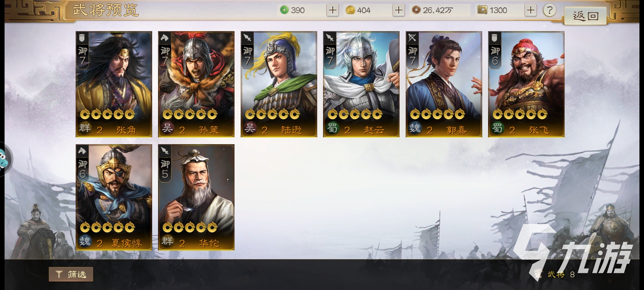Open the 陆逊 general card
Viewport: 644px width, 290px height.
tap(279, 84)
